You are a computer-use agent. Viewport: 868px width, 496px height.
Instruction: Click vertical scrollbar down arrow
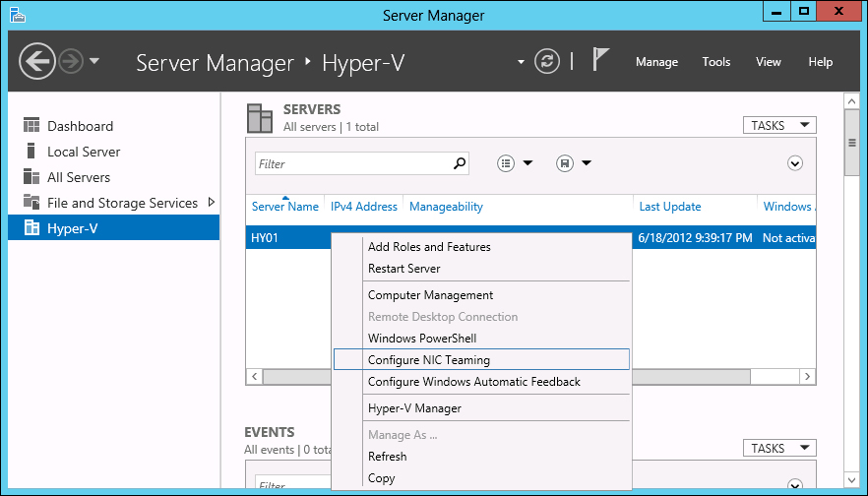pos(852,479)
